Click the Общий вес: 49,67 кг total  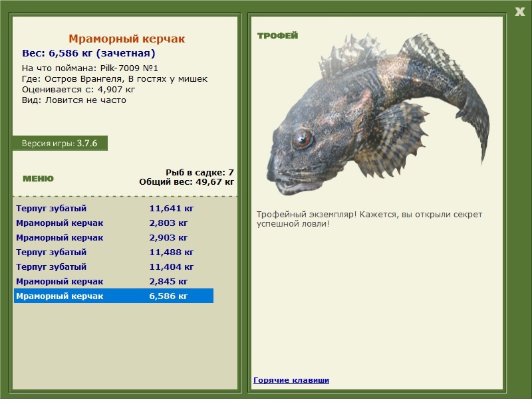tap(186, 182)
